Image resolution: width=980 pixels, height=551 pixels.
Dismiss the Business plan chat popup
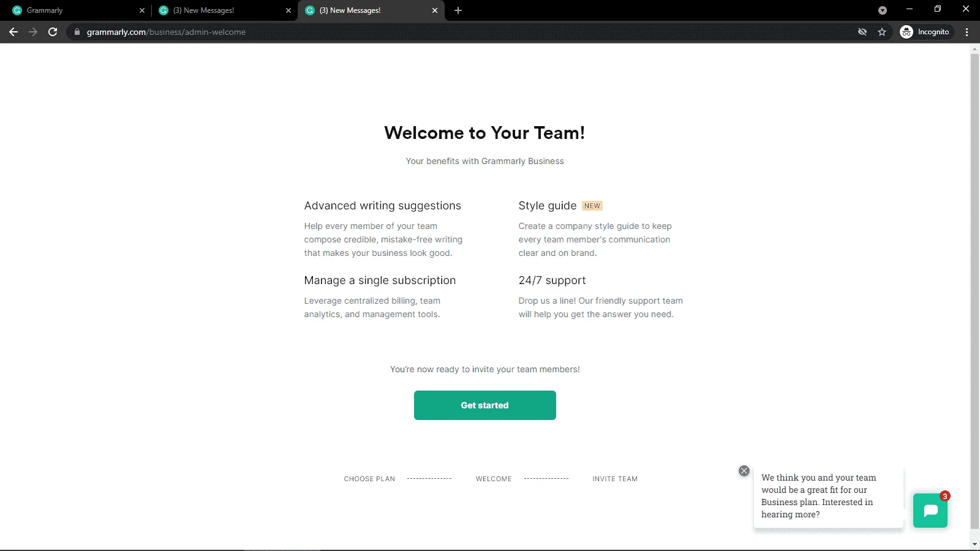pyautogui.click(x=744, y=471)
